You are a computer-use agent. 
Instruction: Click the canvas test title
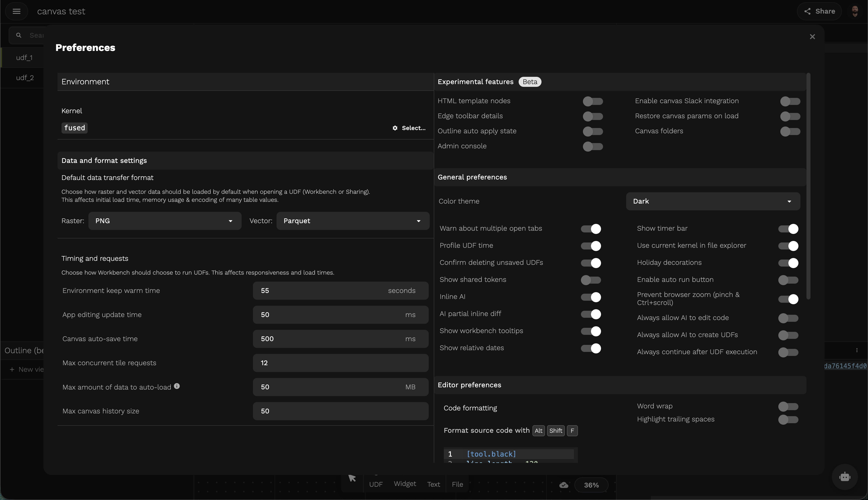[61, 11]
